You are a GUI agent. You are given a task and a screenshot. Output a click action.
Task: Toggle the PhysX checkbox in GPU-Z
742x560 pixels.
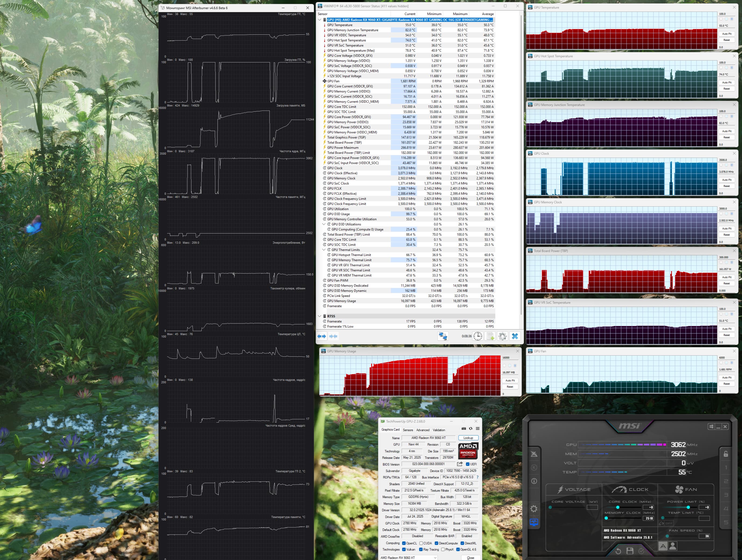443,550
